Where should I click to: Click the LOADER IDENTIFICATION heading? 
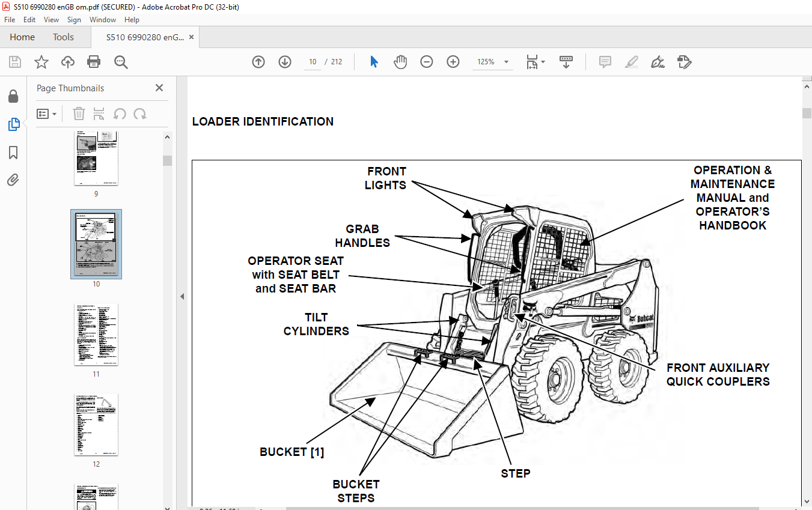tap(263, 121)
